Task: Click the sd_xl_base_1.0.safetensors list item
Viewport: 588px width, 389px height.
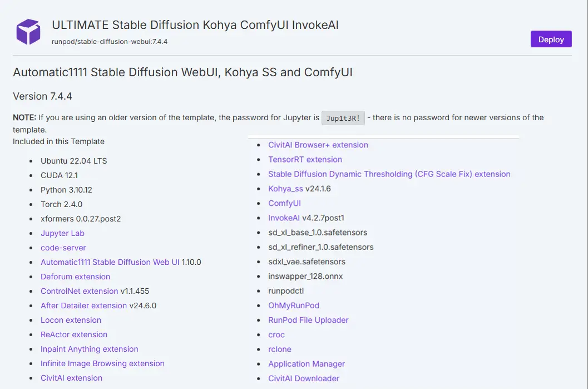Action: click(318, 233)
